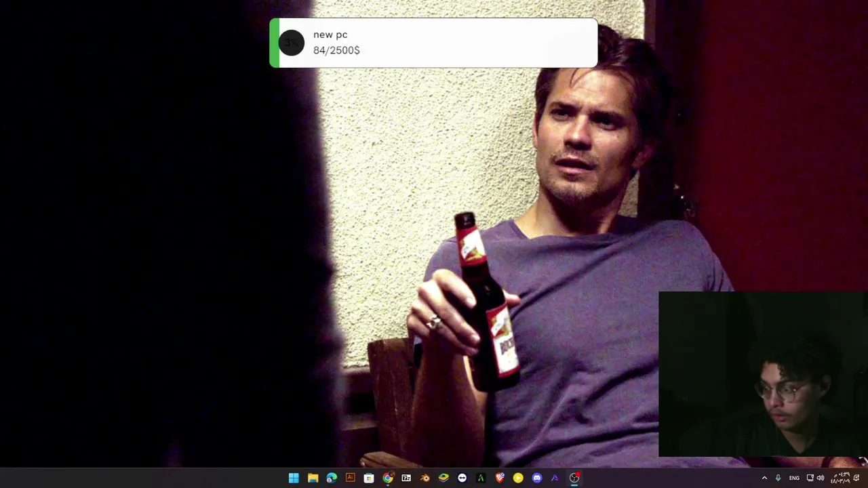Open Adobe Illustrator from the taskbar
This screenshot has width=868, height=488.
pyautogui.click(x=350, y=478)
